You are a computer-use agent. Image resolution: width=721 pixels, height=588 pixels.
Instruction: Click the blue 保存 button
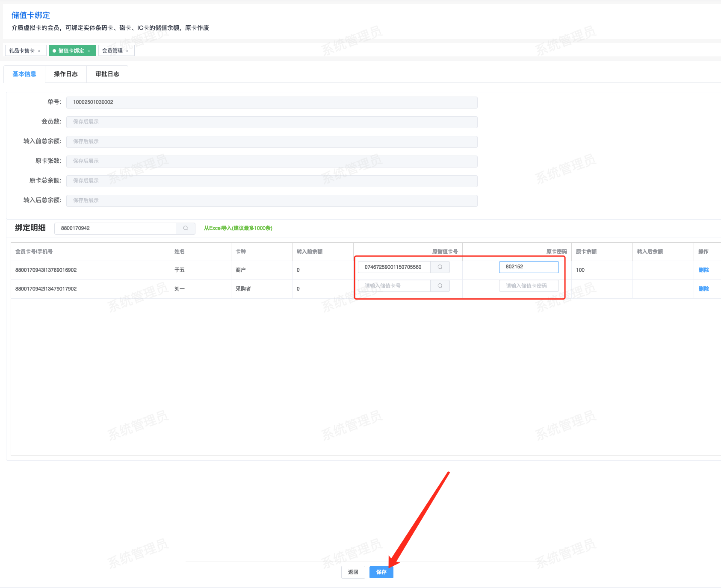381,572
